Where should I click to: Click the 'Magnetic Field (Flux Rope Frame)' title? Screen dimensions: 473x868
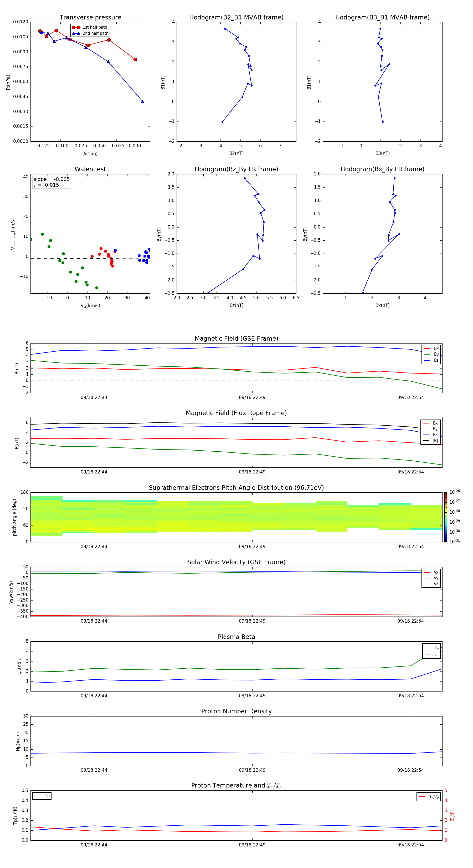pos(236,413)
